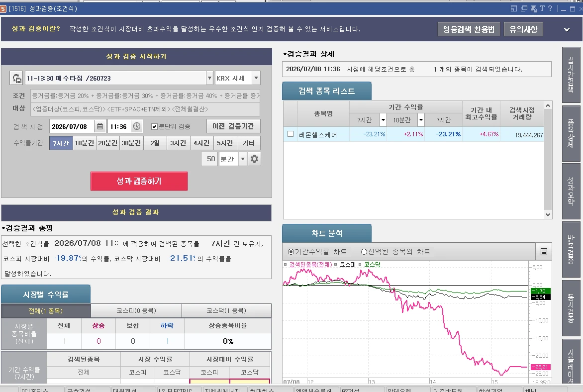This screenshot has width=583, height=392.
Task: Select the 4시간 period tab
Action: [201, 143]
